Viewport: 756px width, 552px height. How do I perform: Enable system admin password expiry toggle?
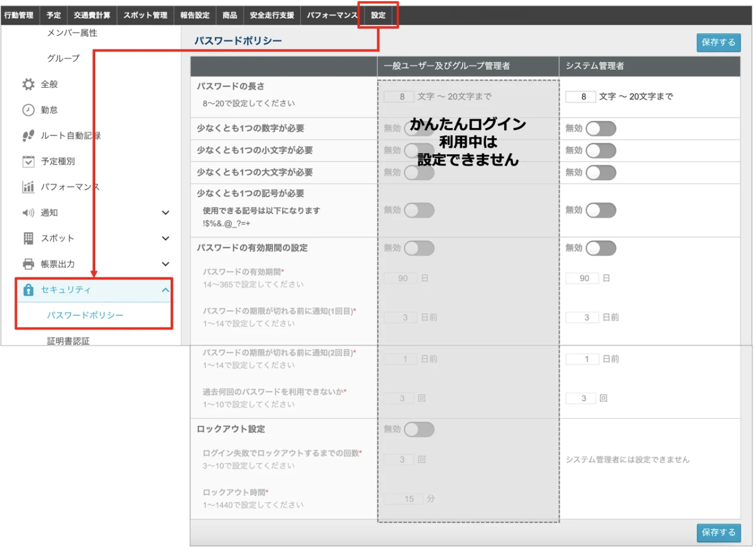coord(601,249)
